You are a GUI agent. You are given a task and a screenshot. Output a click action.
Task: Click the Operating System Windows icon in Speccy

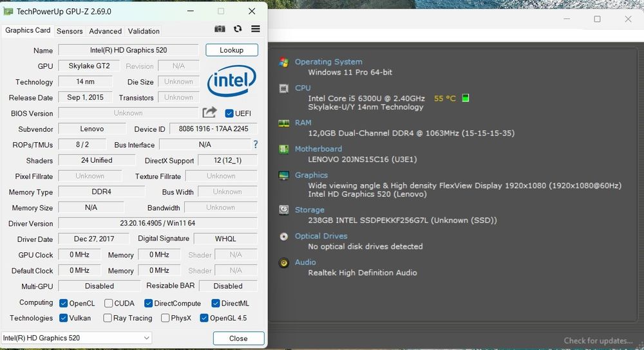click(x=284, y=62)
